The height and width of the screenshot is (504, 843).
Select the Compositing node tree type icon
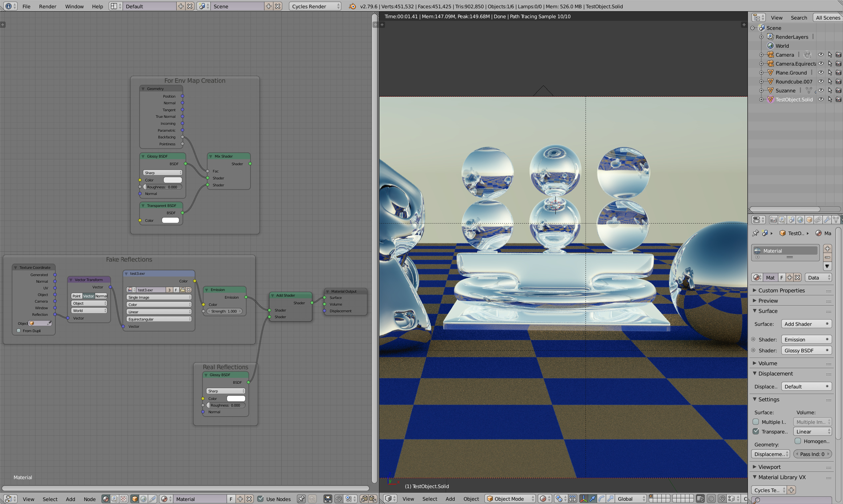pos(115,499)
